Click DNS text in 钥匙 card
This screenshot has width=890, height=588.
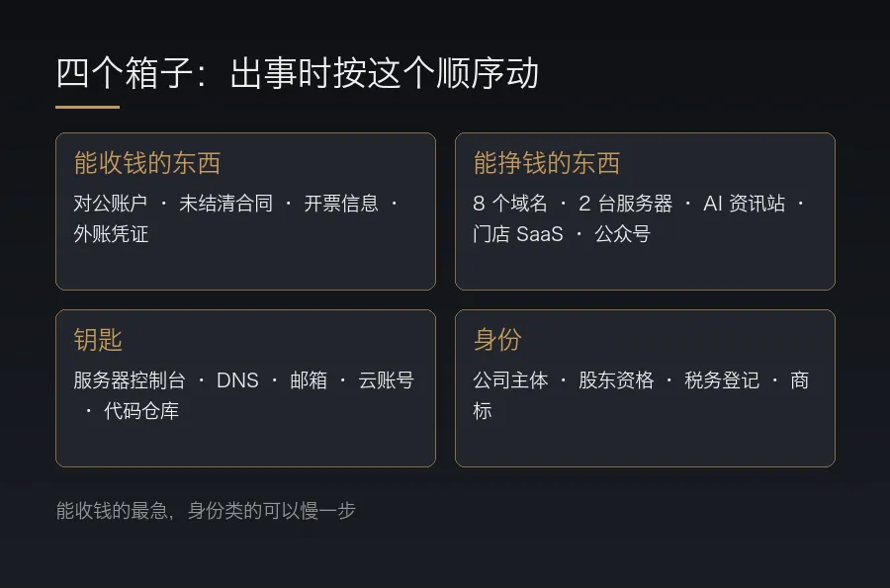coord(237,379)
